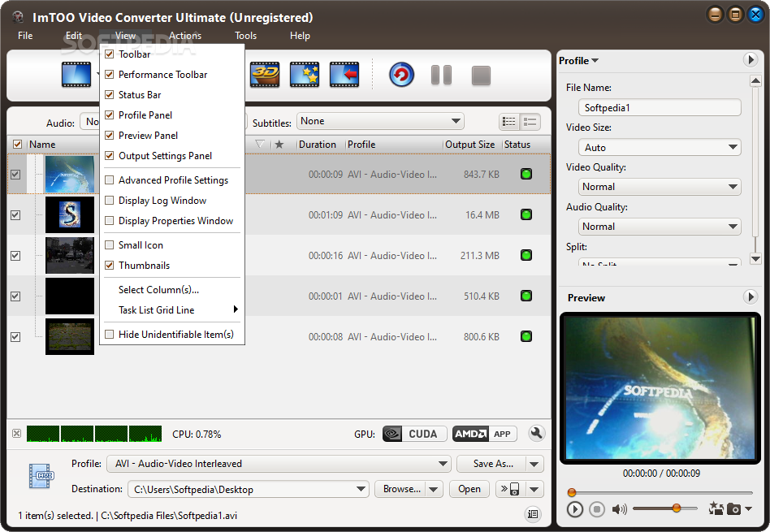Open the Tools menu
This screenshot has height=532, width=770.
[x=245, y=36]
